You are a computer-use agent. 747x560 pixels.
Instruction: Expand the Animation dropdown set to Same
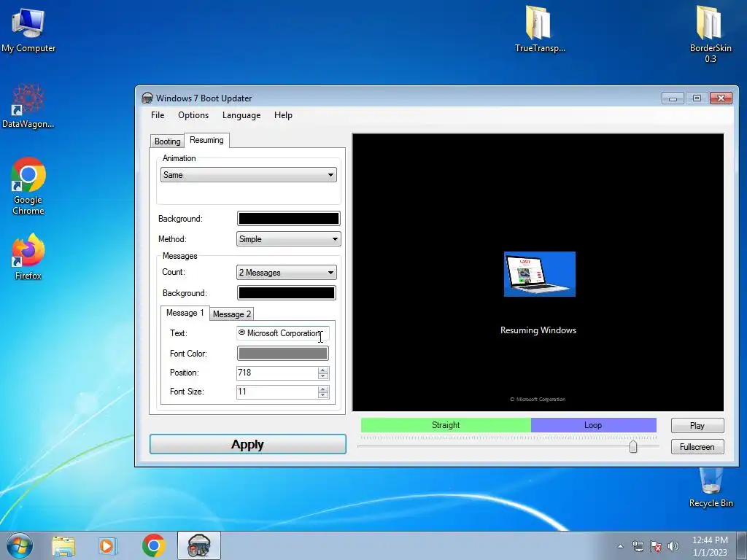tap(249, 175)
